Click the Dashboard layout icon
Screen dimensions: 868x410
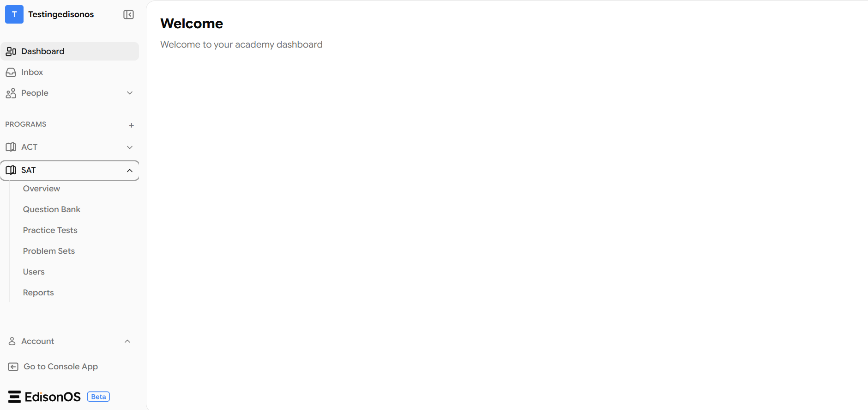(x=11, y=51)
